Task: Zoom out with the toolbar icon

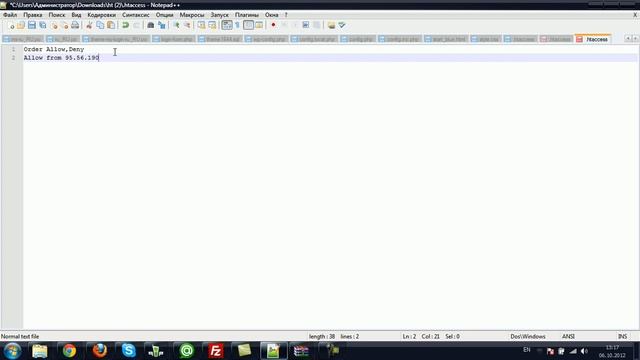Action: tap(187, 25)
